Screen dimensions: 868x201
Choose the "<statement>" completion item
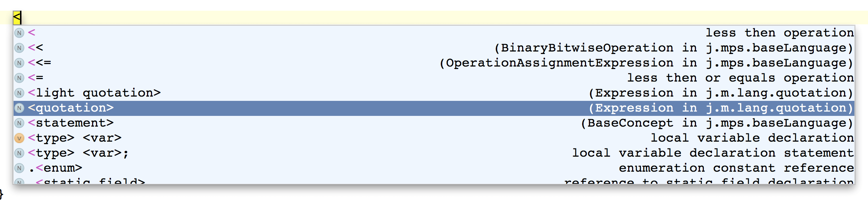(71, 123)
